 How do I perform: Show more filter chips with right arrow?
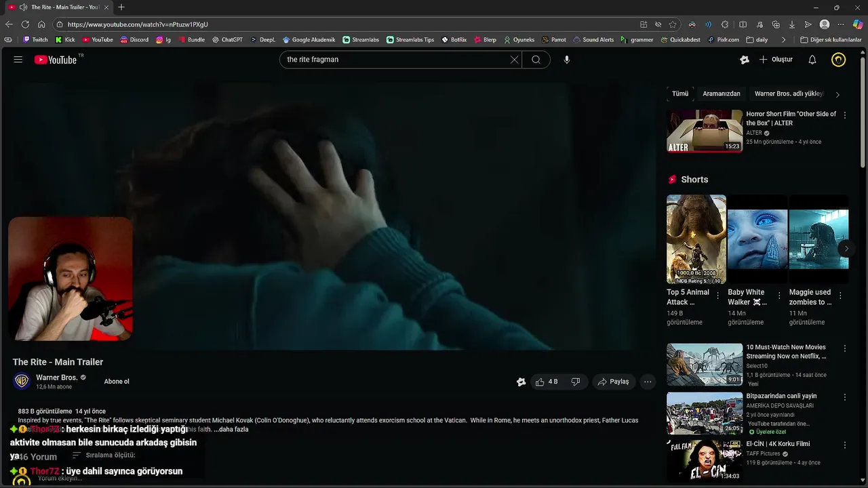click(x=837, y=94)
